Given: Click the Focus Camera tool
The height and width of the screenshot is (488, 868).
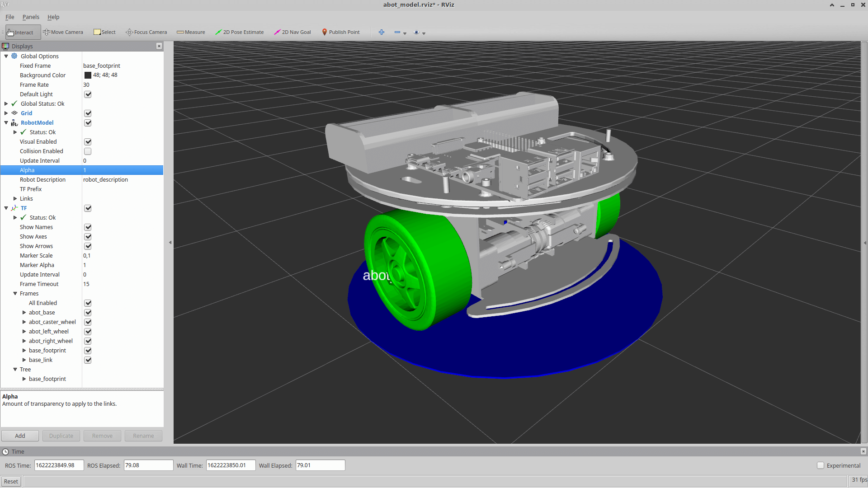Looking at the screenshot, I should point(146,32).
